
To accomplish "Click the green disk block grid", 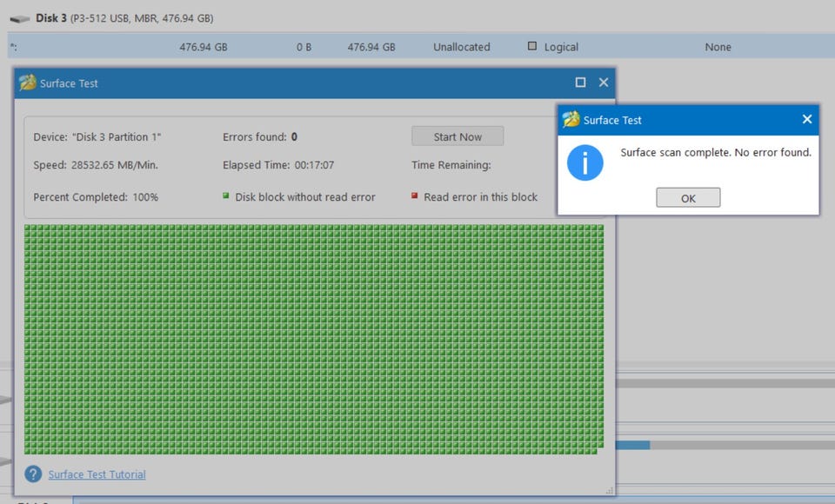I will [314, 340].
